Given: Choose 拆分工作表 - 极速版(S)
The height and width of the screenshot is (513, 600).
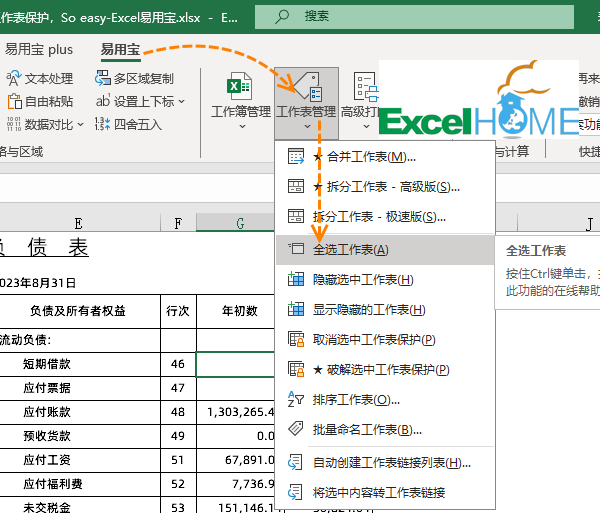Looking at the screenshot, I should click(x=385, y=217).
